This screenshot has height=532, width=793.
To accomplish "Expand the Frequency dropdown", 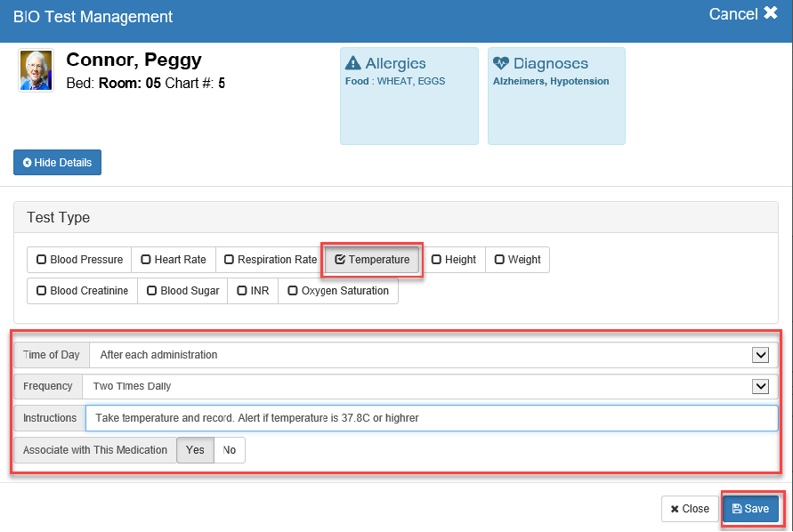I will coord(760,386).
